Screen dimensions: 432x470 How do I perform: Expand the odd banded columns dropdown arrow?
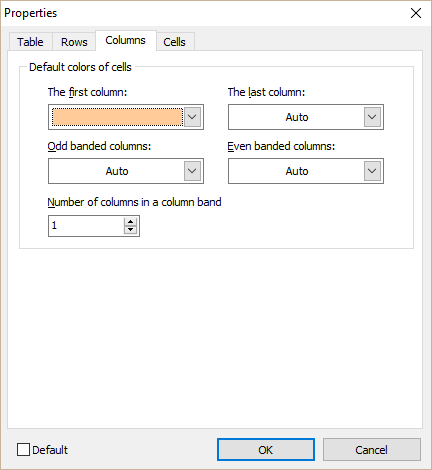tap(192, 171)
